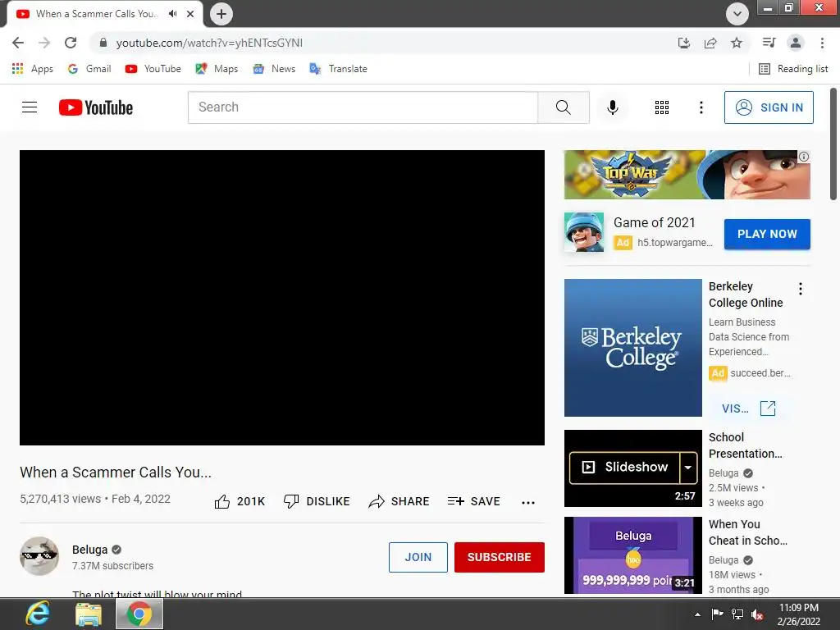
Task: Click the share this page icon in address bar
Action: (710, 43)
